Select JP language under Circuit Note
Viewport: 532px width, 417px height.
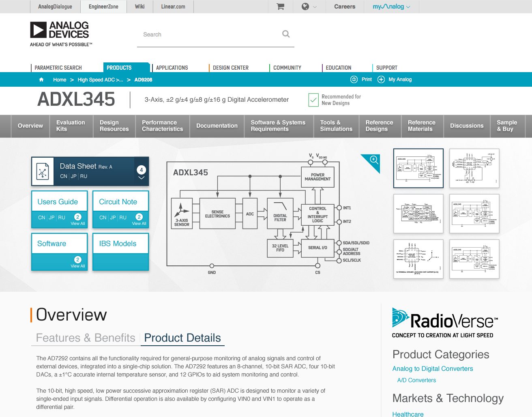coord(113,218)
